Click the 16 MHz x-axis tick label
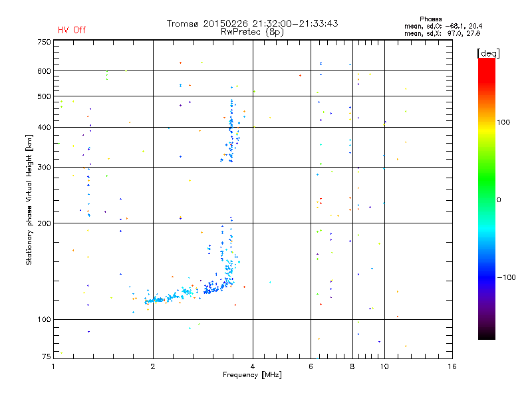The height and width of the screenshot is (399, 532). 452,366
